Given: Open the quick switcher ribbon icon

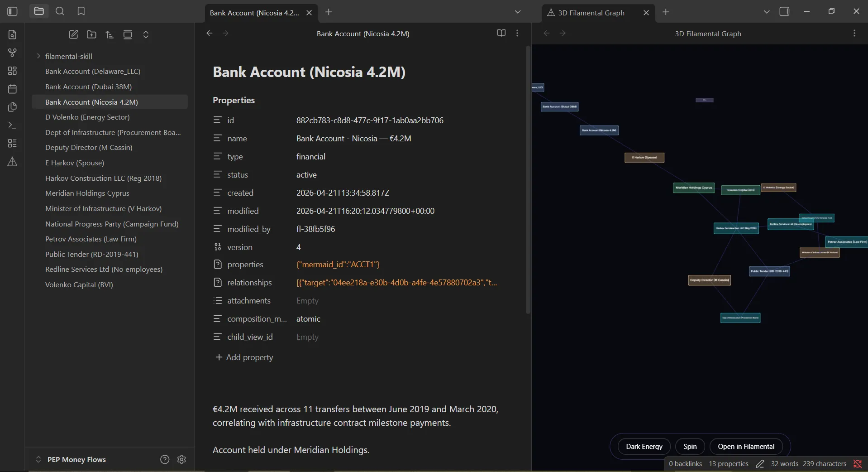Looking at the screenshot, I should [x=12, y=34].
